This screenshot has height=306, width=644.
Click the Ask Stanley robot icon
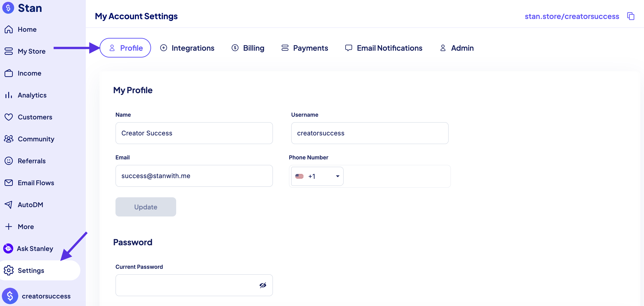[x=8, y=248]
